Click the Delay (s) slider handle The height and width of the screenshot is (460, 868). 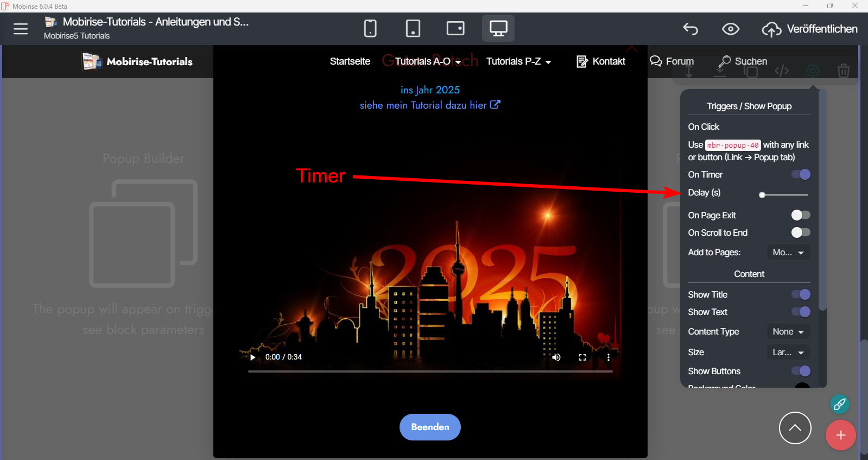click(x=762, y=194)
